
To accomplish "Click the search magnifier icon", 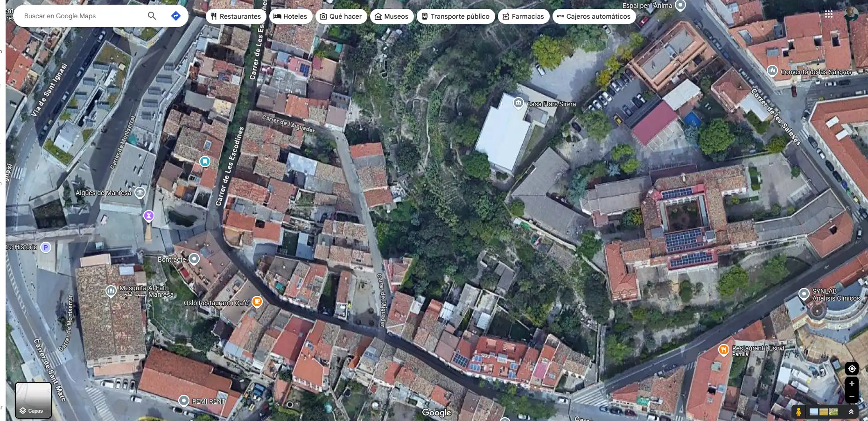I will [x=152, y=16].
